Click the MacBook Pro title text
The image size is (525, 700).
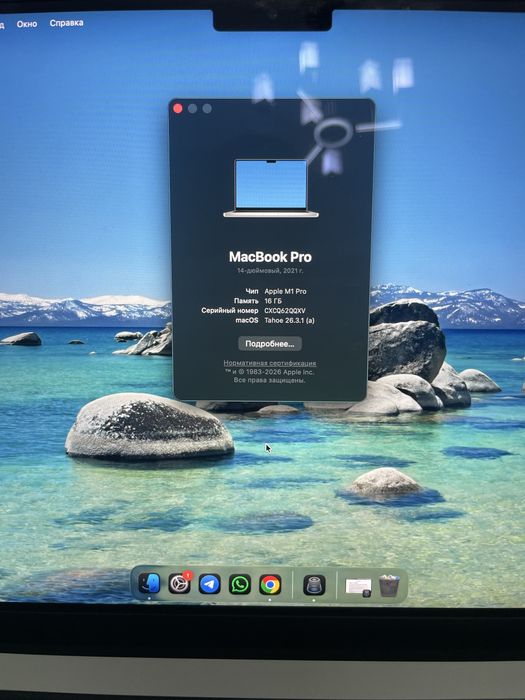[270, 257]
